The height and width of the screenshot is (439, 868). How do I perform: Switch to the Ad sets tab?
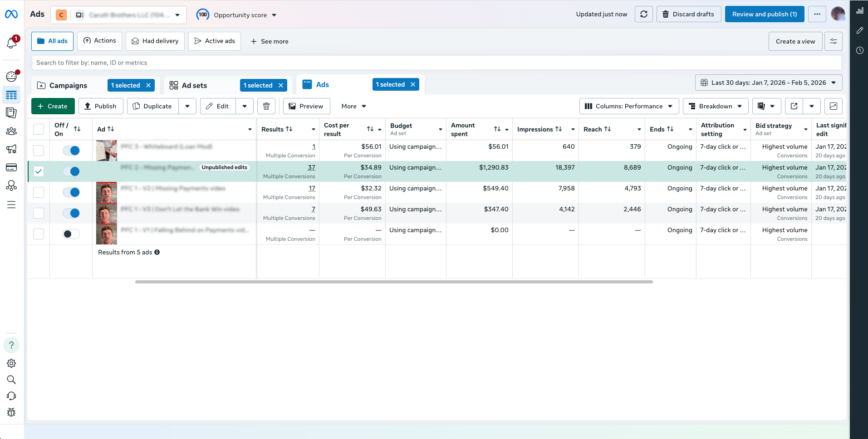tap(194, 85)
